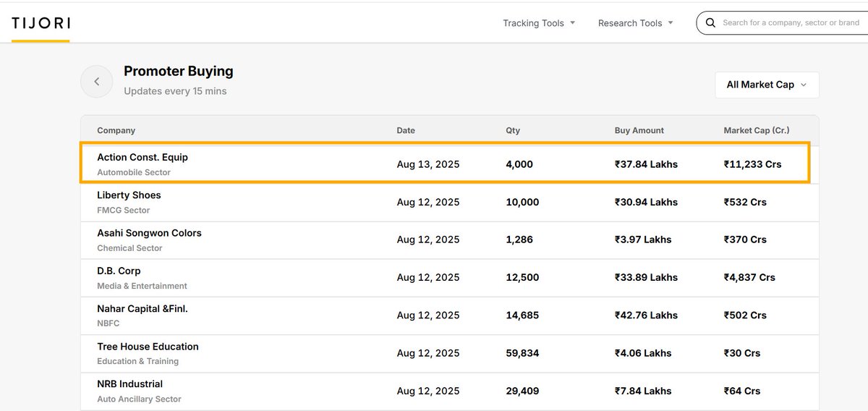Select the ₹370 Crs market cap

click(745, 240)
